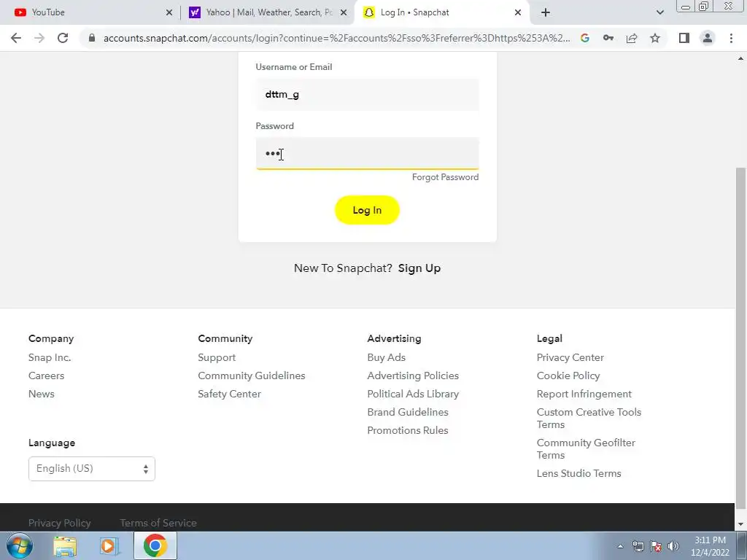Click the scrollbar up arrow
The width and height of the screenshot is (747, 560).
click(740, 58)
